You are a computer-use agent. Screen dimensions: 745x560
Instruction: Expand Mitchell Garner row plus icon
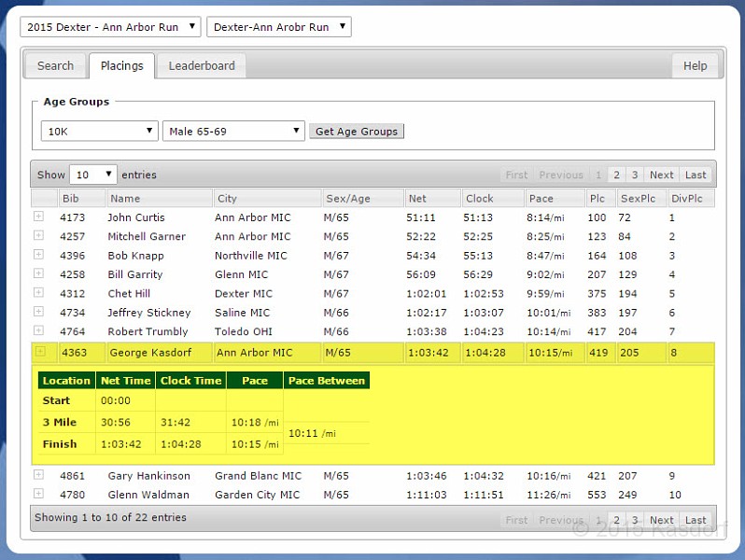[38, 235]
